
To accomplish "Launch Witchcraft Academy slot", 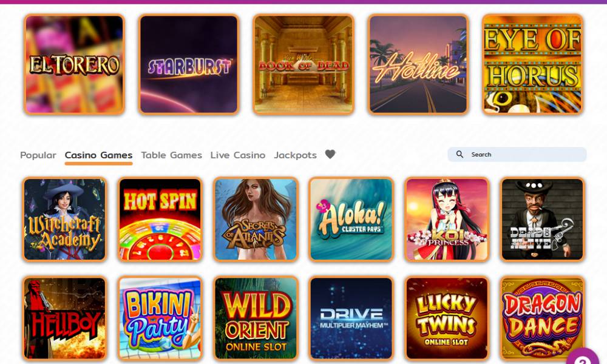I will click(x=65, y=220).
